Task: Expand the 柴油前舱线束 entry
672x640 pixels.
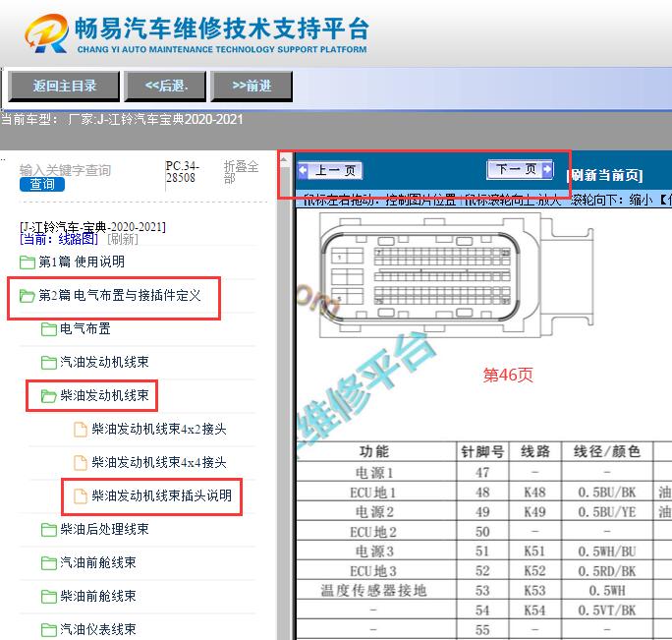Action: click(x=97, y=596)
